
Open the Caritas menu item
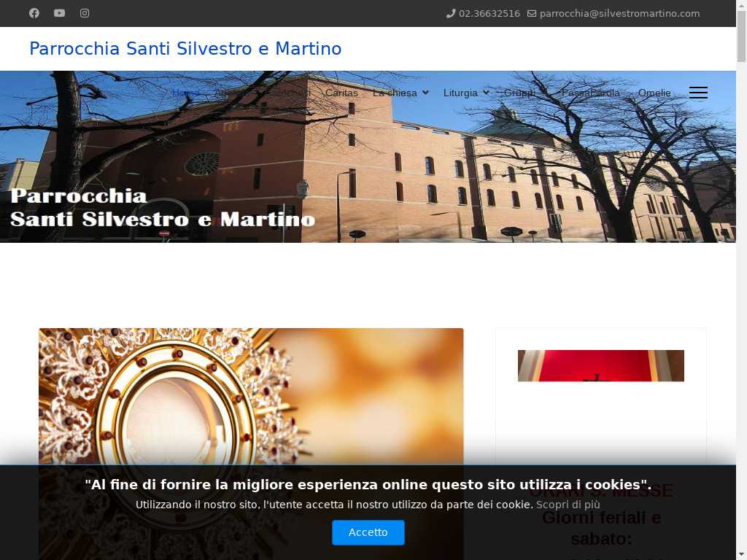[341, 93]
